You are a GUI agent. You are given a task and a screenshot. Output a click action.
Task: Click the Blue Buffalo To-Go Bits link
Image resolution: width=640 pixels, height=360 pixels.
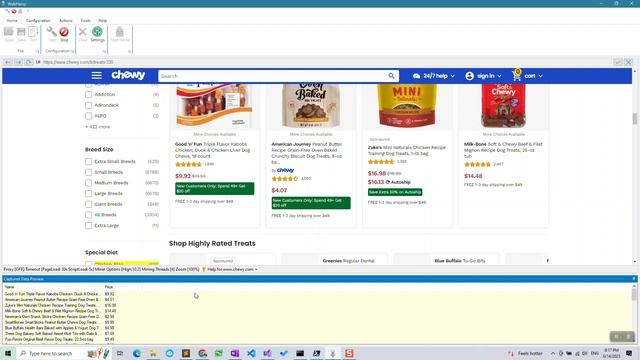pos(460,261)
